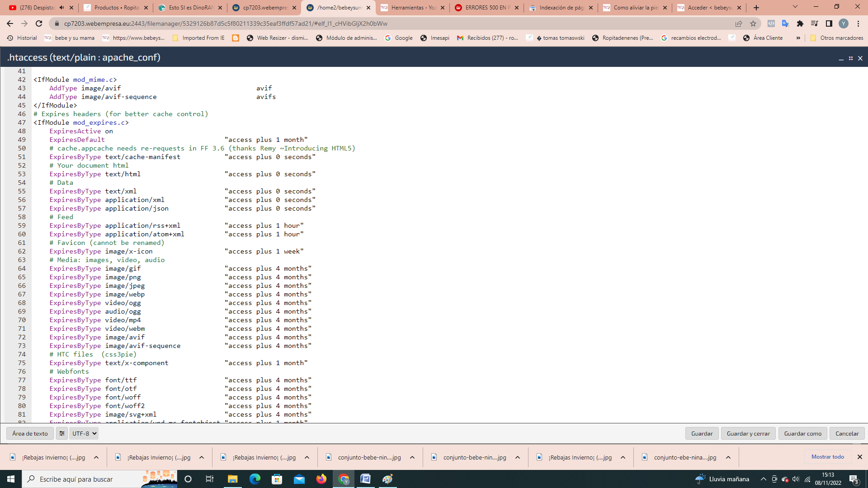The width and height of the screenshot is (868, 488).
Task: Open Chrome profile avatar
Action: 844,23
